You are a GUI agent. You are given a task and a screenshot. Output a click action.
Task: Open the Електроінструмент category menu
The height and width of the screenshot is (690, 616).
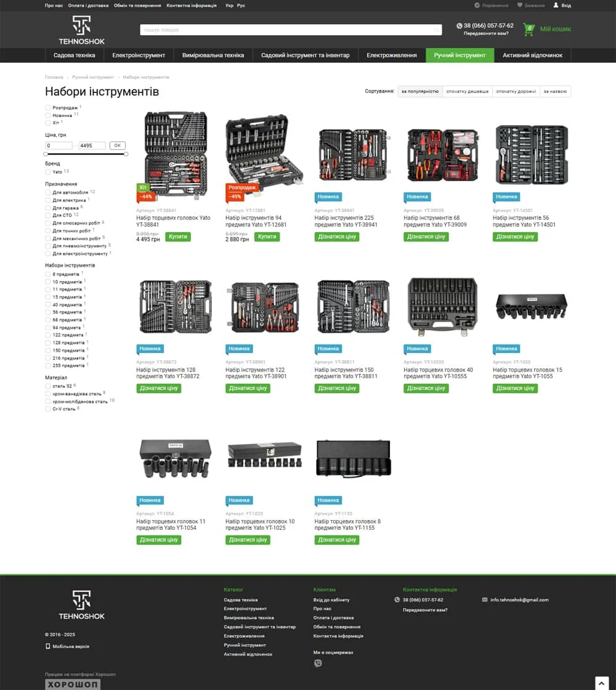tap(139, 55)
